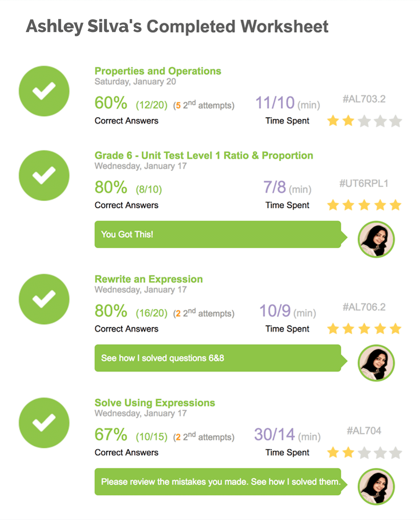420x520 pixels.
Task: Click the #UT6RPL1 worksheet code
Action: tap(364, 183)
